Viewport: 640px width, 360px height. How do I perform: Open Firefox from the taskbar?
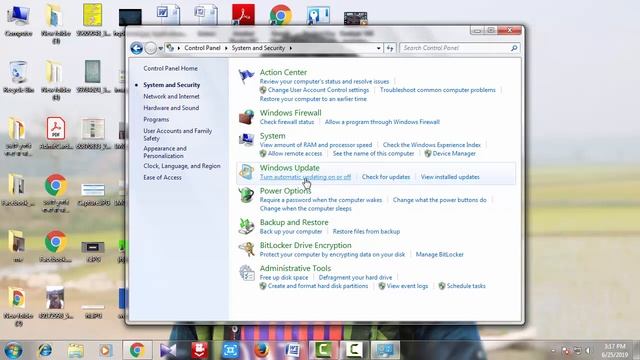pos(262,350)
